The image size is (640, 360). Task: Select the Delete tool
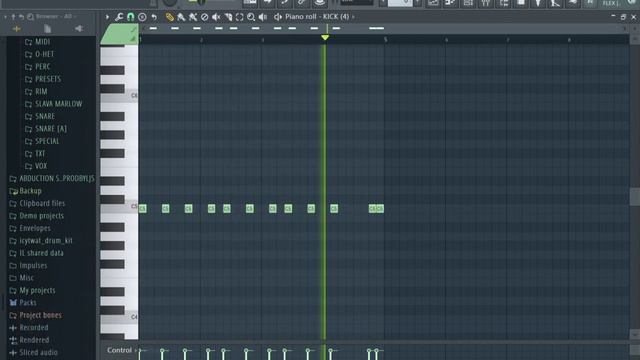[204, 17]
